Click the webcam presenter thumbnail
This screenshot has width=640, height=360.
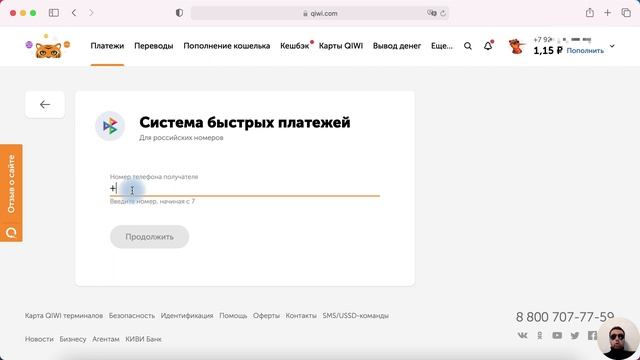pyautogui.click(x=618, y=339)
